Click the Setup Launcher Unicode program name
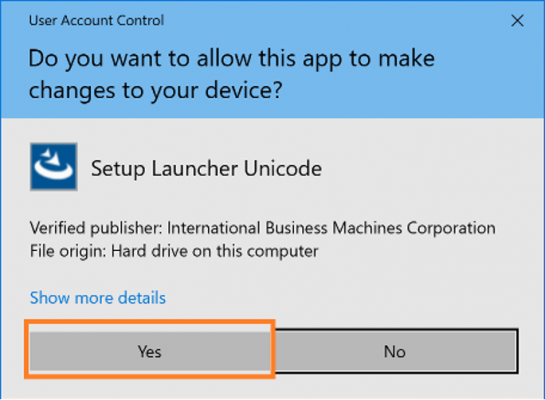Image resolution: width=545 pixels, height=400 pixels. pyautogui.click(x=206, y=169)
